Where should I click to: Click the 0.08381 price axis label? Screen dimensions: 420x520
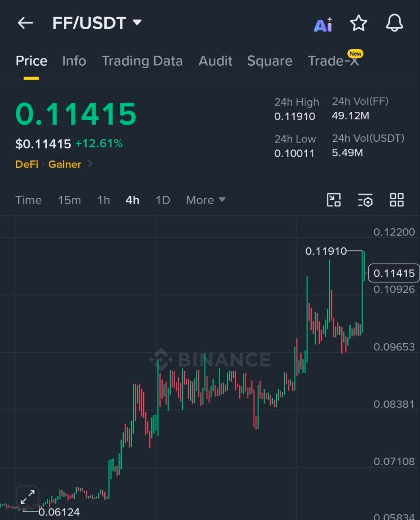[394, 404]
